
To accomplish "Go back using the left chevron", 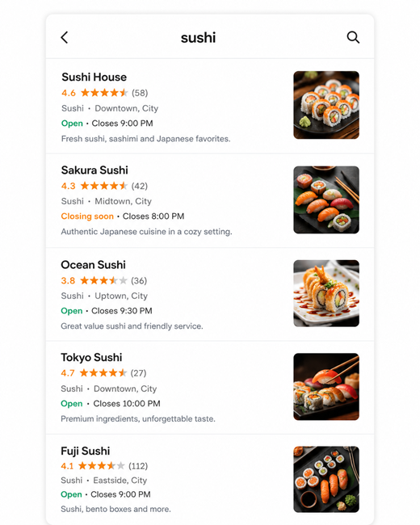I will coord(65,37).
